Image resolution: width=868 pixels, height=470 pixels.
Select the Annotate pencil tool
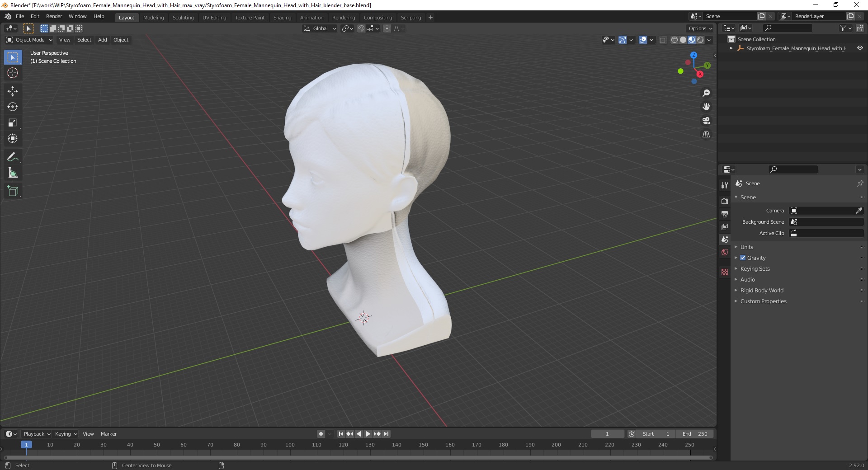coord(13,157)
